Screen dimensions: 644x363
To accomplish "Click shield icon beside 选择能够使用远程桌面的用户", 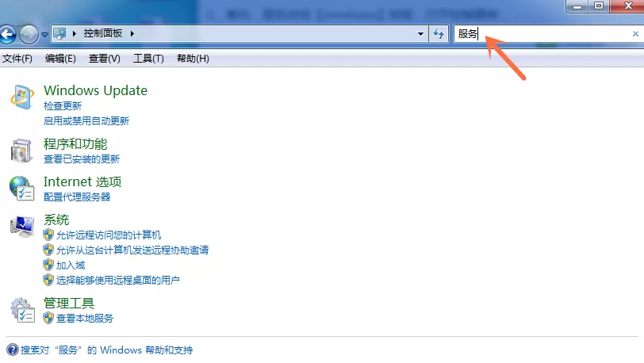I will coord(48,280).
